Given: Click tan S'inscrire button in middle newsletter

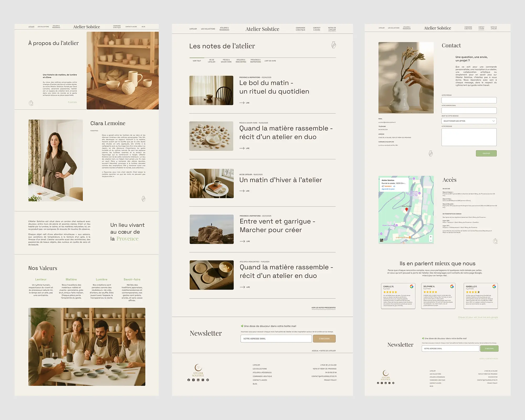Looking at the screenshot, I should tap(324, 339).
